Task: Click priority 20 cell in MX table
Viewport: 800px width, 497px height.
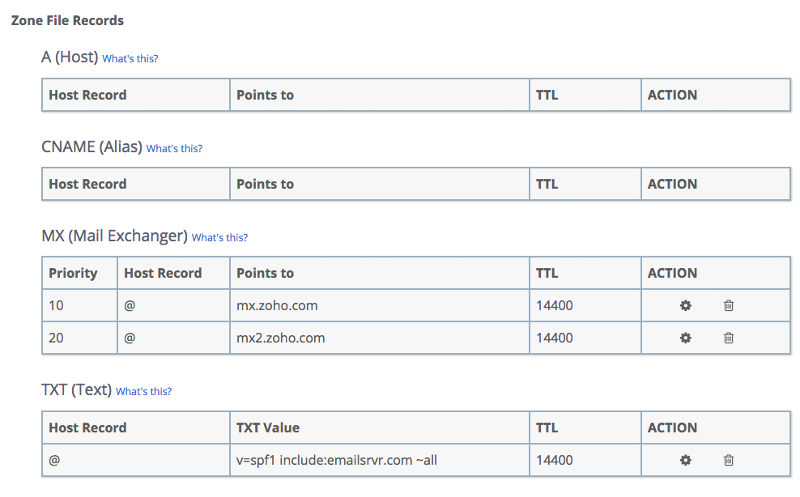Action: click(x=80, y=338)
